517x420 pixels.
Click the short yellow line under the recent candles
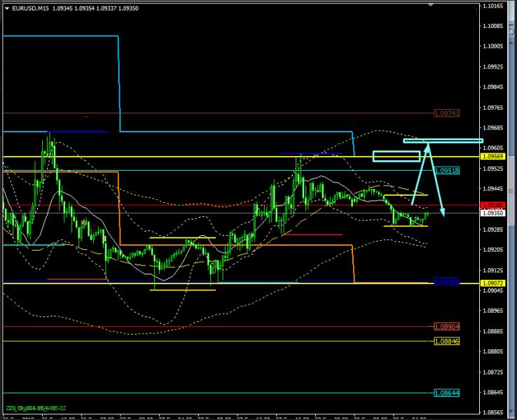[x=405, y=226]
